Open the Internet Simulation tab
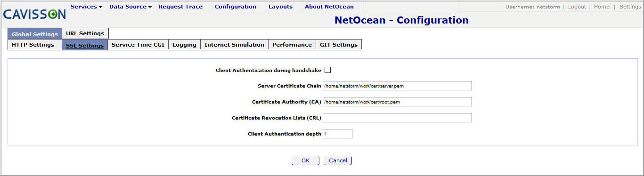The image size is (644, 176). [234, 45]
